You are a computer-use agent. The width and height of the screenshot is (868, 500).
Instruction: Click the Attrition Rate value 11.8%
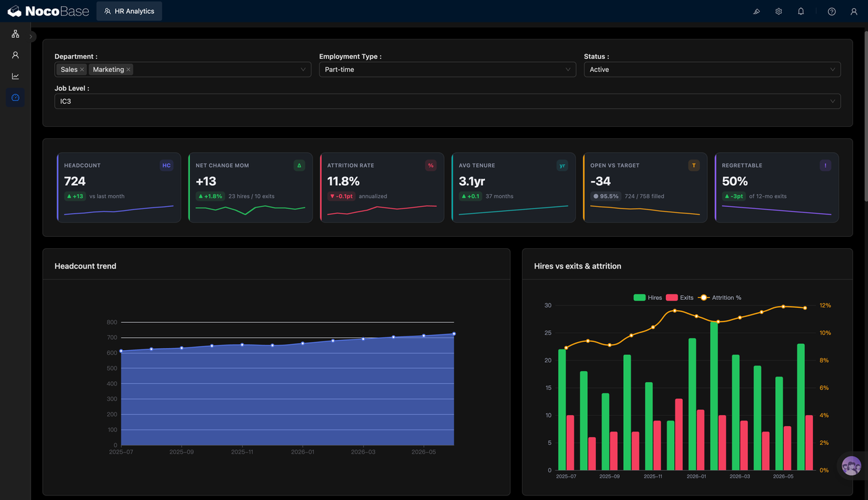343,181
